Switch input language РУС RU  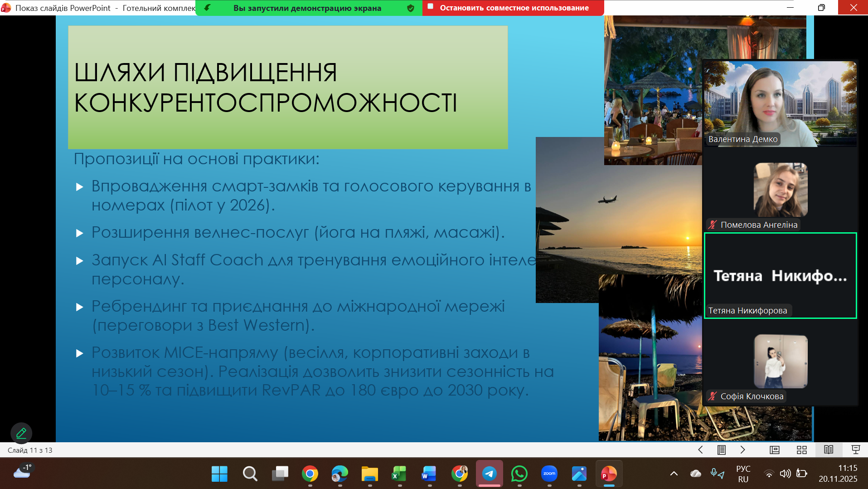[743, 474]
